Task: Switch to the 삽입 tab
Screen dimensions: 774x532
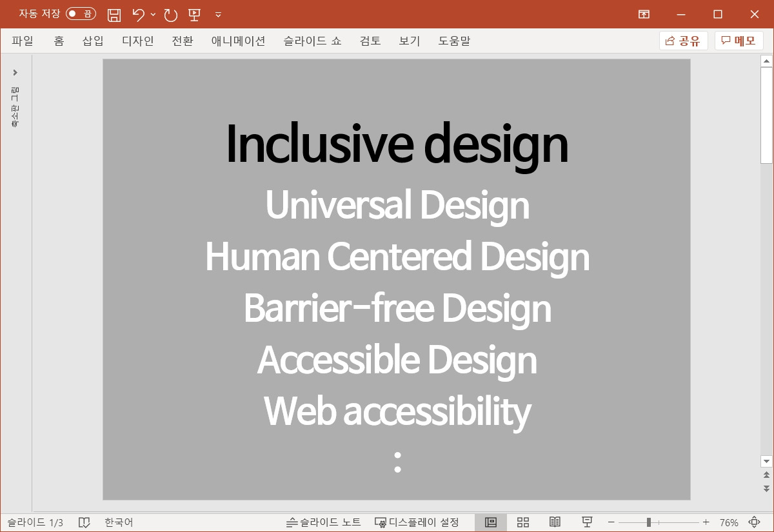Action: tap(93, 41)
